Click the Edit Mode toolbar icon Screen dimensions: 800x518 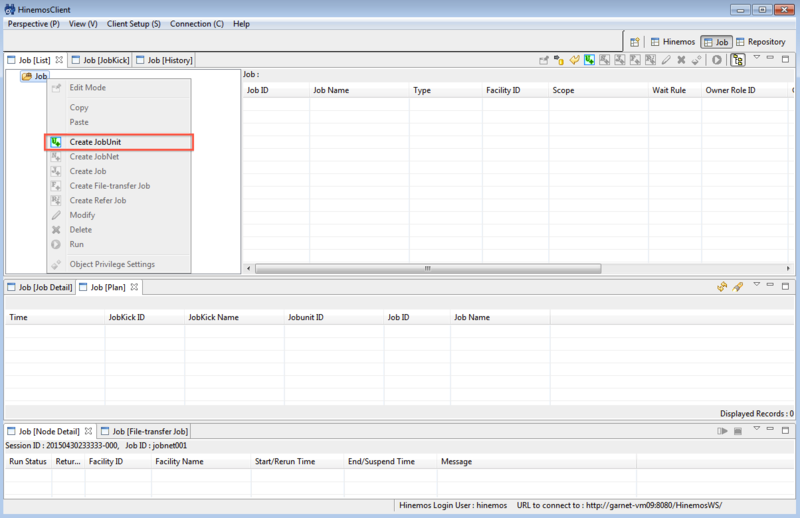click(x=544, y=60)
